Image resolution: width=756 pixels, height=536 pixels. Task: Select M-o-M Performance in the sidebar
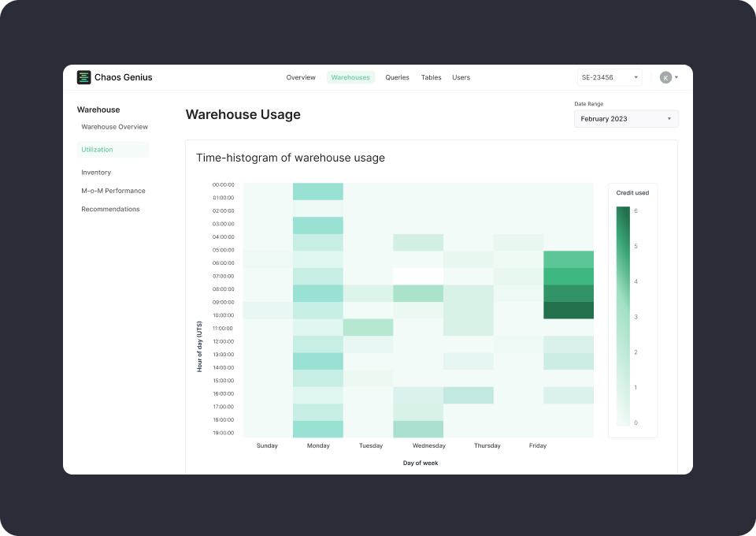pos(113,190)
